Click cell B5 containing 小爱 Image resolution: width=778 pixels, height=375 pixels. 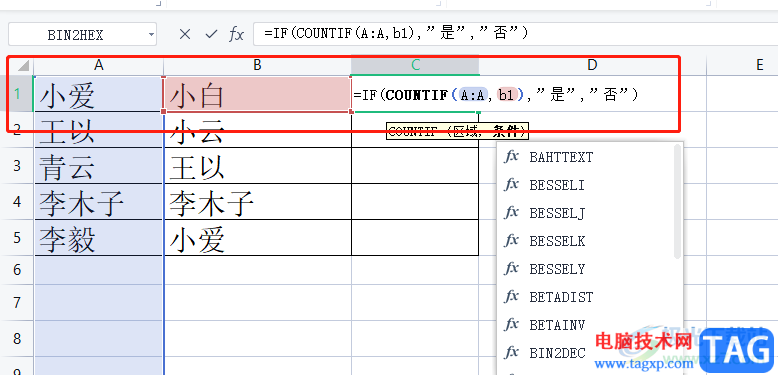click(257, 238)
